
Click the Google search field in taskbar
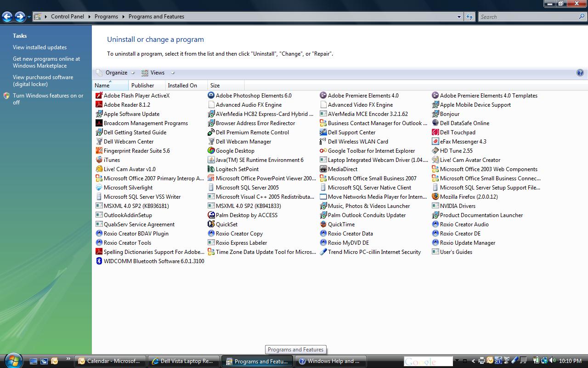click(x=428, y=361)
